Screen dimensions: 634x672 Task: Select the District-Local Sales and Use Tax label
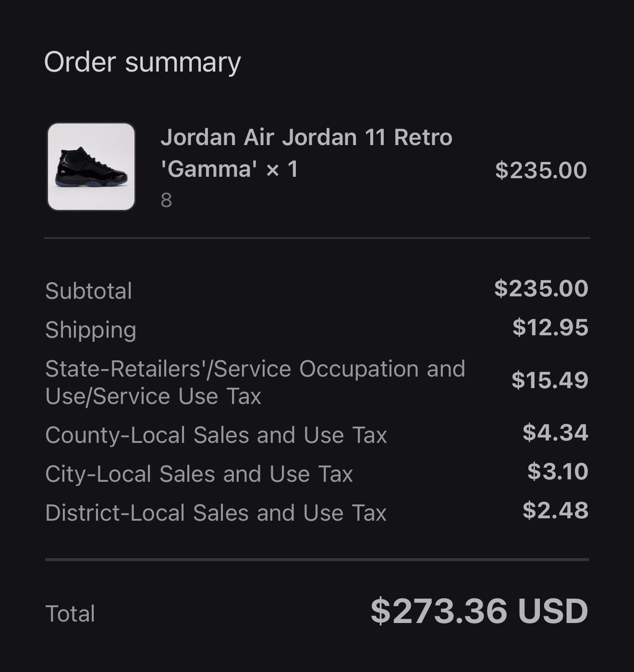pos(216,513)
